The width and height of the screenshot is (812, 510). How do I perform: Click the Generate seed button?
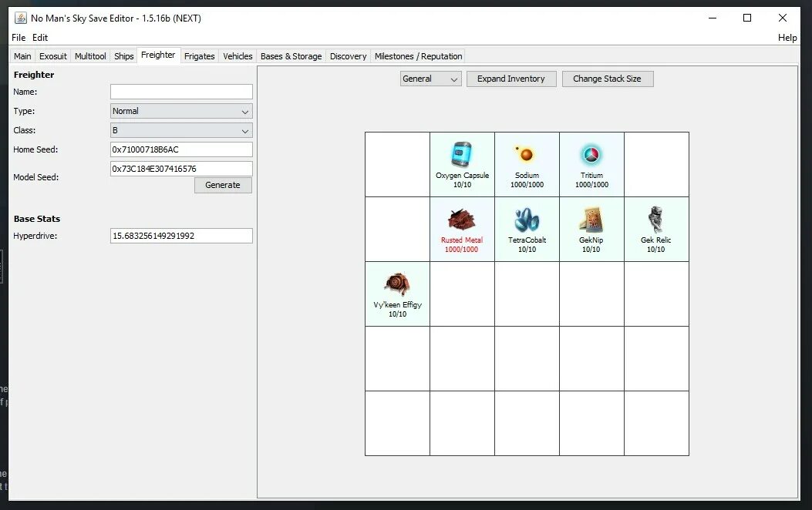coord(223,185)
